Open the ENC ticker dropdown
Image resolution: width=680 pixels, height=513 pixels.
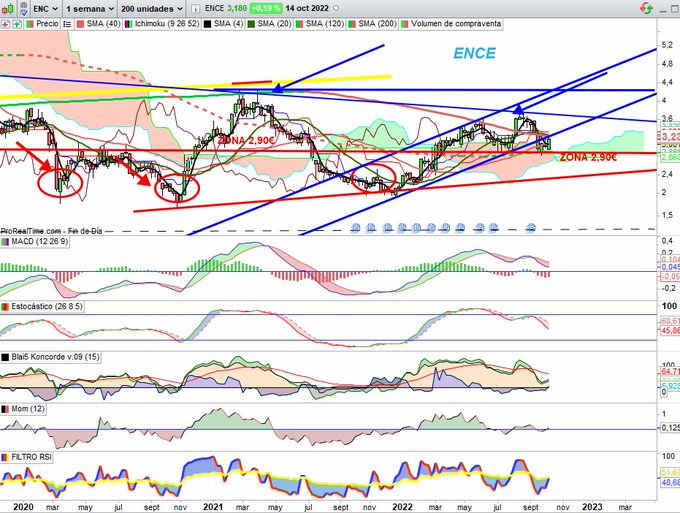click(x=46, y=8)
